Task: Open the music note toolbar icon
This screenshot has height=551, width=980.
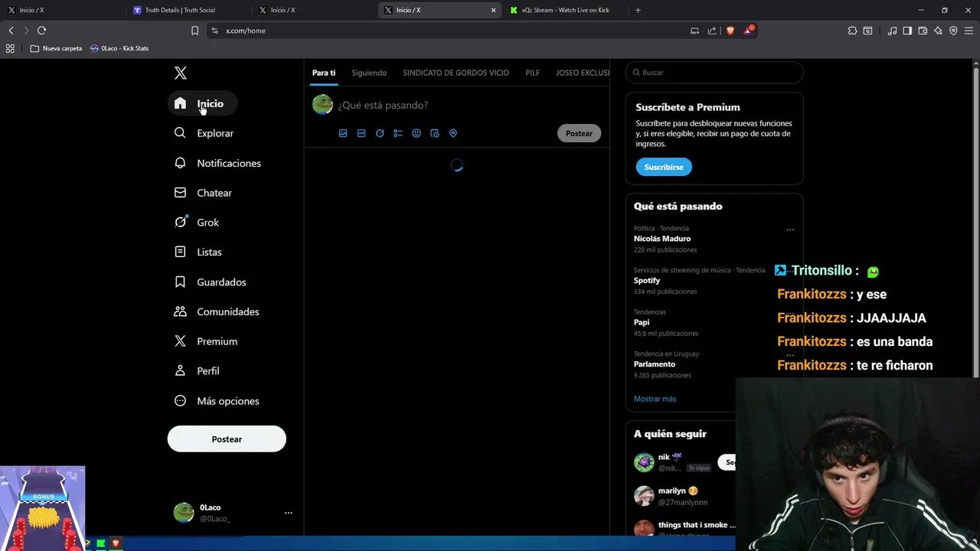Action: point(892,31)
